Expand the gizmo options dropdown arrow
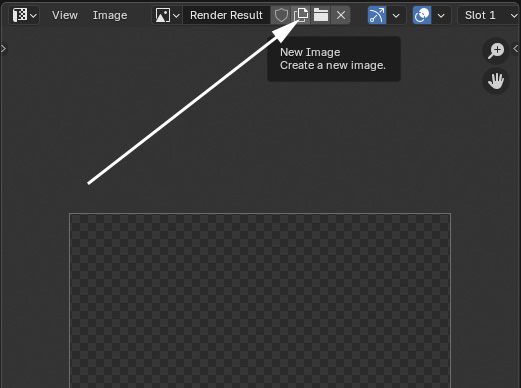Viewport: 521px width, 388px height. 396,15
